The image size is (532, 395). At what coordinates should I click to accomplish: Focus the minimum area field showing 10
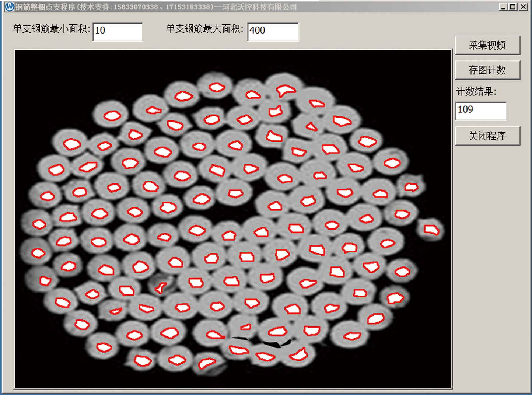(118, 32)
